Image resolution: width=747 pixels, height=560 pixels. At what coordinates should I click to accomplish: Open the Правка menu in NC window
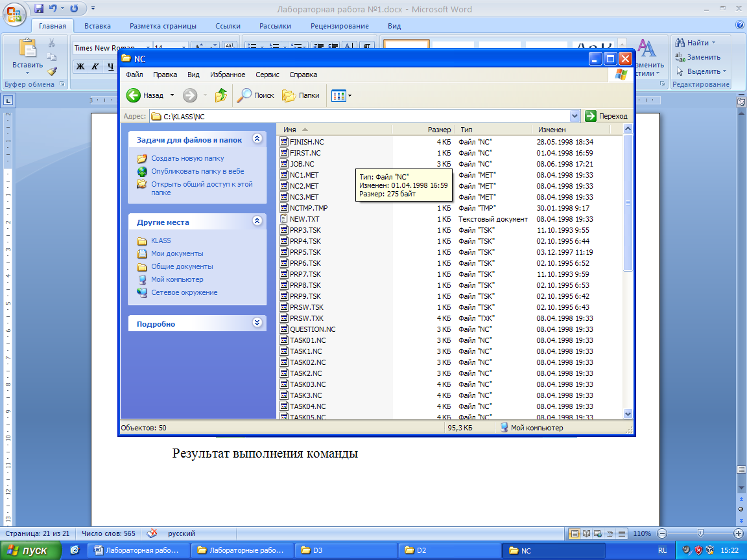[165, 75]
